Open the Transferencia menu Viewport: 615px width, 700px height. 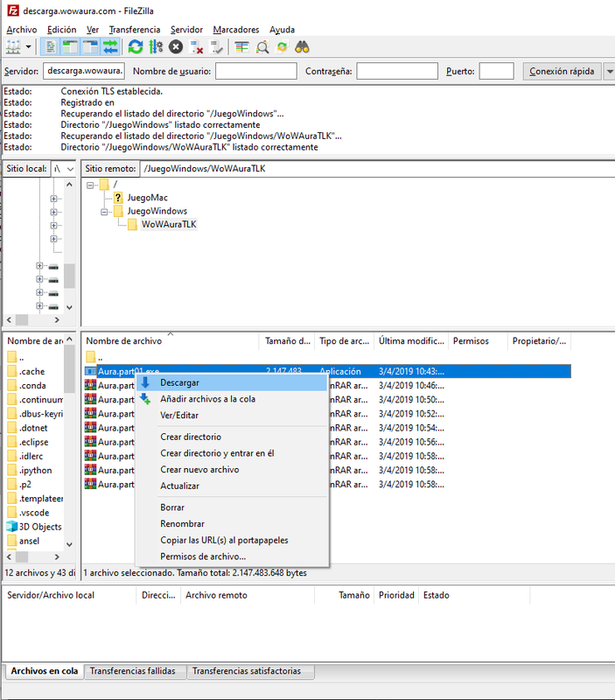click(x=135, y=30)
